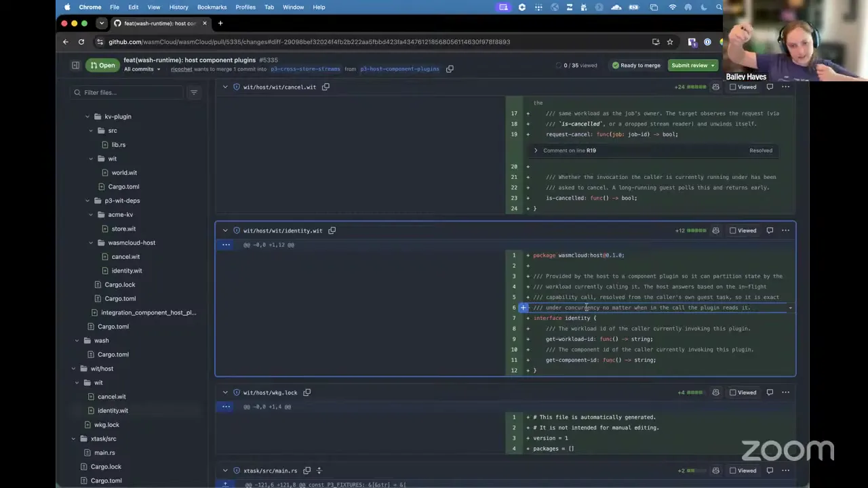Comment on cancel.wit file

tap(770, 87)
